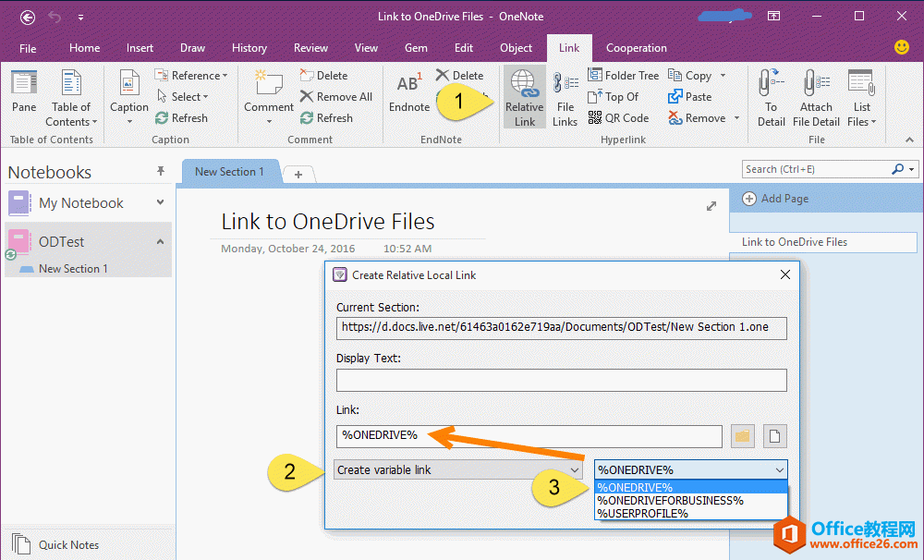Image resolution: width=924 pixels, height=560 pixels.
Task: Open the Table of Contents dropdown
Action: coord(71,98)
